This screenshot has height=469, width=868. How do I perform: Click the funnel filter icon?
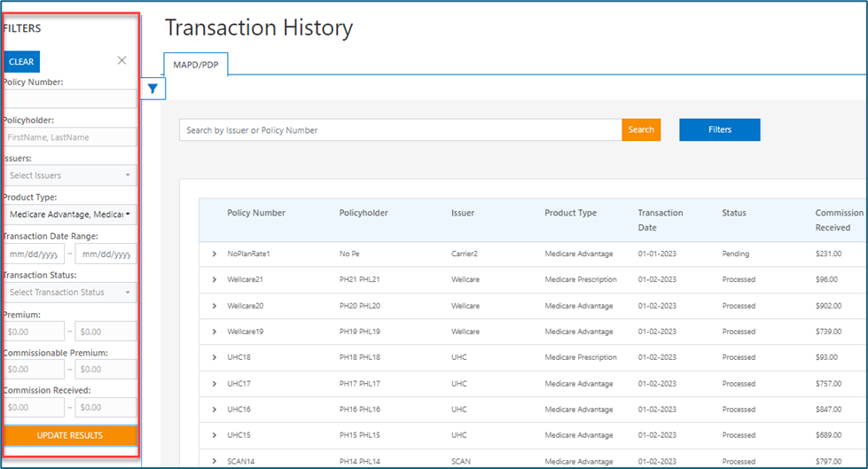[152, 89]
